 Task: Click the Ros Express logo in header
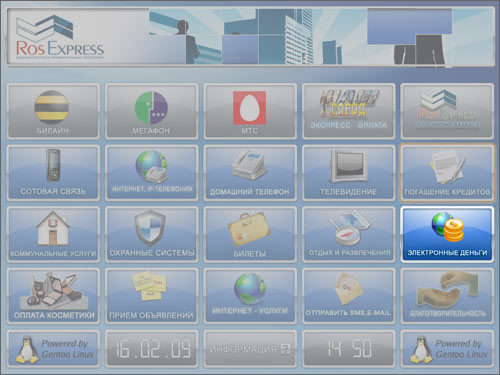tap(60, 37)
